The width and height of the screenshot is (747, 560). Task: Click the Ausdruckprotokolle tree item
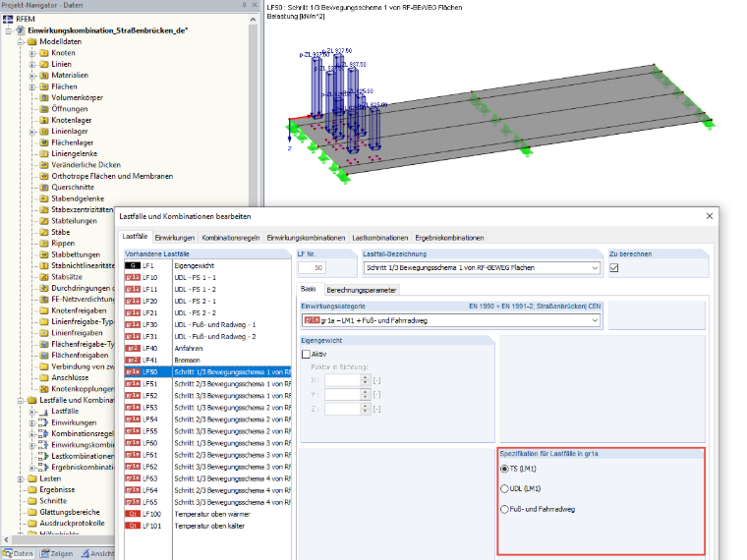pyautogui.click(x=72, y=523)
